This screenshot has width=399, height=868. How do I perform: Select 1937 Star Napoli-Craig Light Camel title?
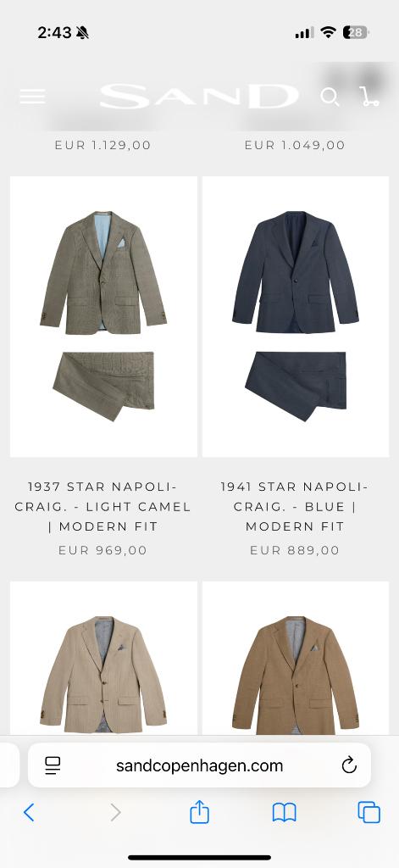(x=103, y=507)
